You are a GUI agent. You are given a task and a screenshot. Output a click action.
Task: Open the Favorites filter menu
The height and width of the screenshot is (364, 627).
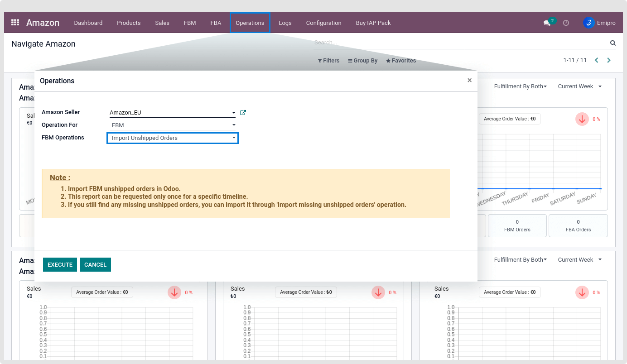coord(400,61)
